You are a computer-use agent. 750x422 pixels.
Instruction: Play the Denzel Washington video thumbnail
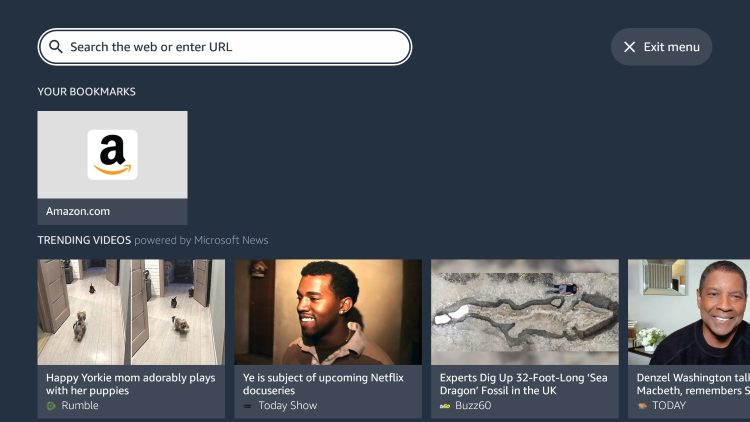(689, 312)
